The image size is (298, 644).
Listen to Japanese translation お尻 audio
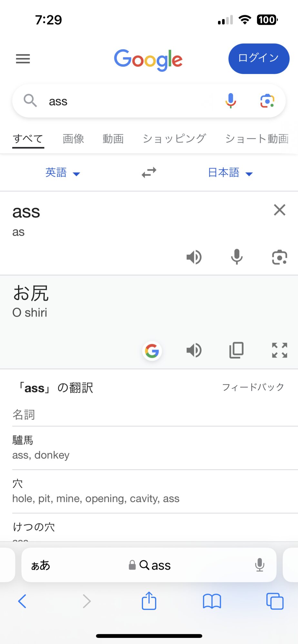point(194,350)
